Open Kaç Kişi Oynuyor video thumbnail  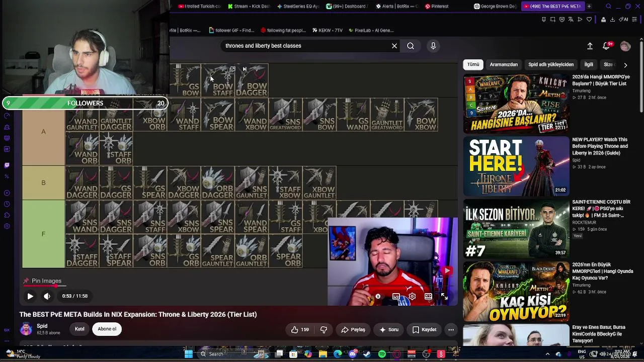(x=516, y=291)
